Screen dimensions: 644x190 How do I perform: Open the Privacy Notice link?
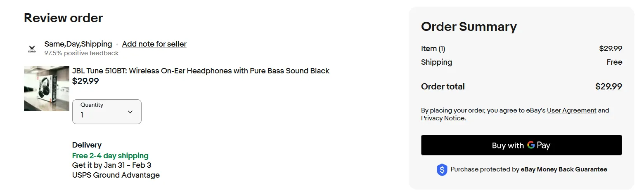click(443, 118)
